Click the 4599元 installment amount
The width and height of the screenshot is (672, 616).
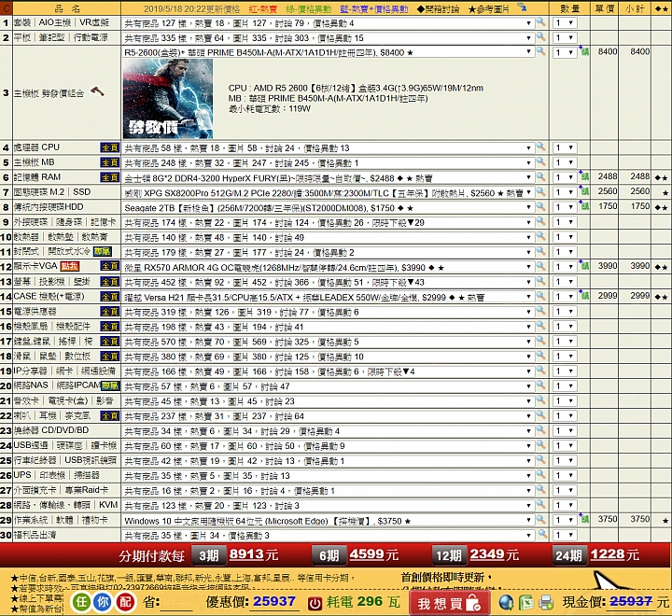point(373,554)
